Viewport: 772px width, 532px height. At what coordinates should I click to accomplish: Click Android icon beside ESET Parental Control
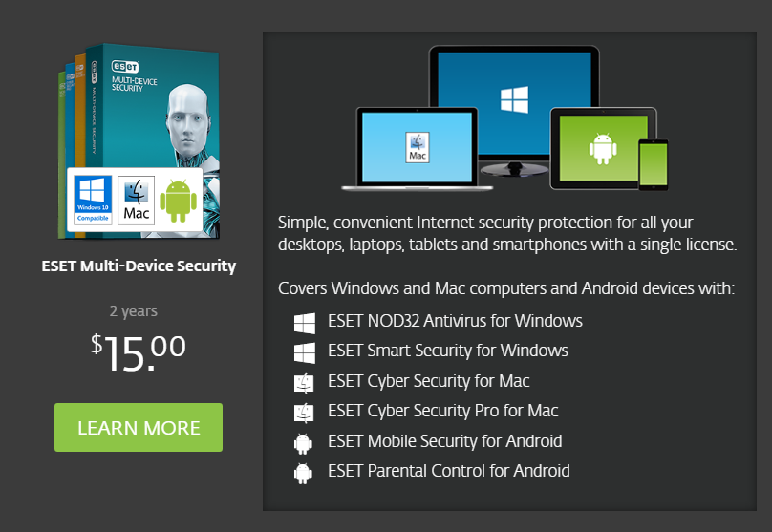303,474
